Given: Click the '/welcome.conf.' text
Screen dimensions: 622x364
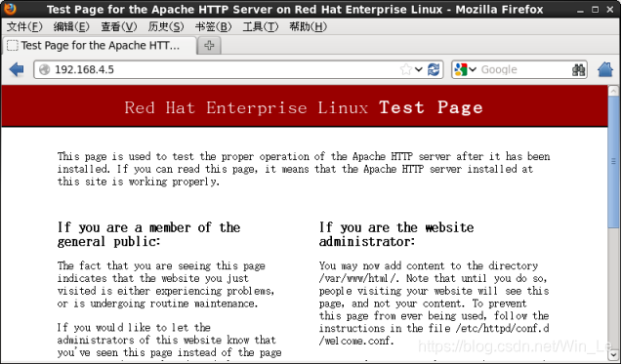Looking at the screenshot, I should 356,341.
